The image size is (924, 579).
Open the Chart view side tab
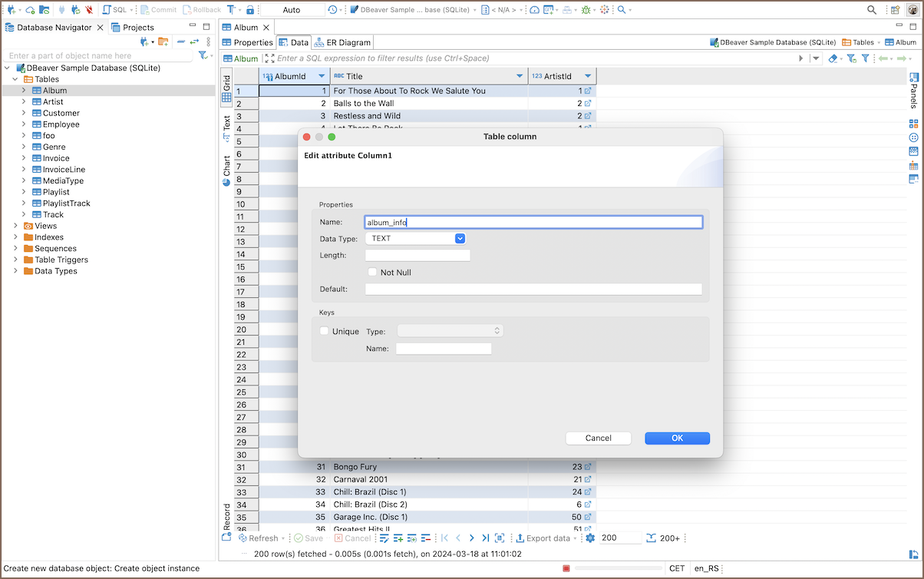(226, 171)
